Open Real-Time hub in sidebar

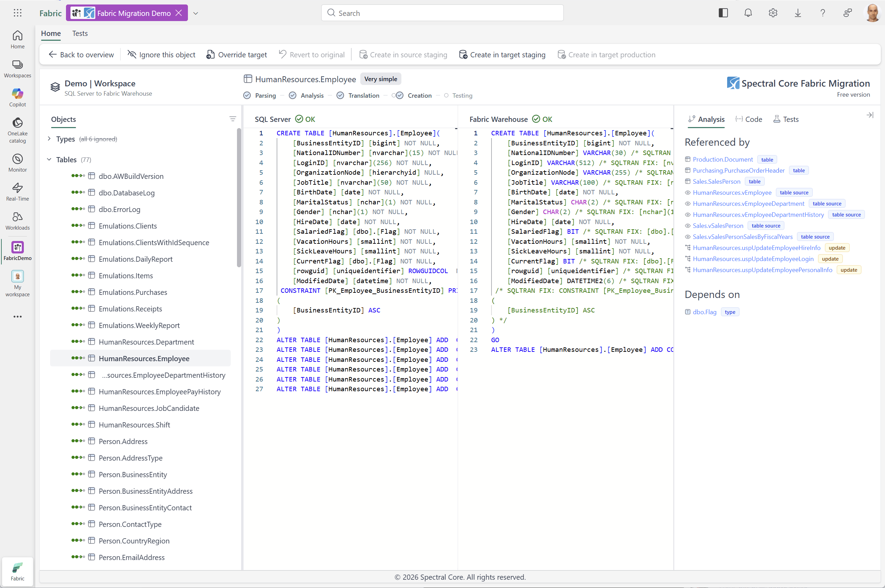click(x=18, y=192)
